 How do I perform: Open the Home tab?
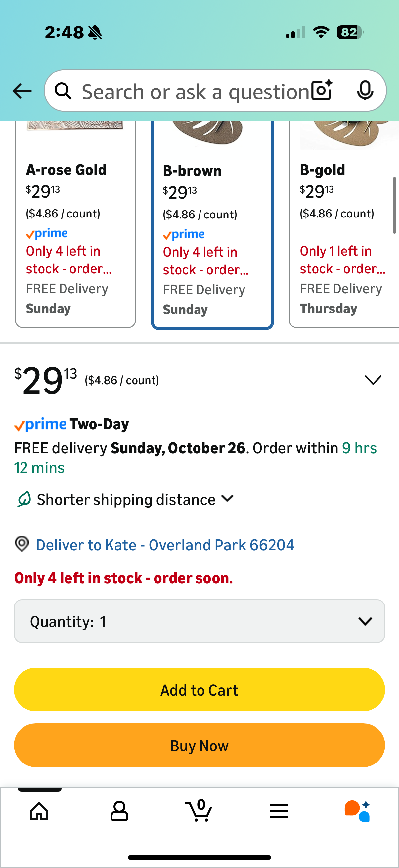pyautogui.click(x=39, y=810)
